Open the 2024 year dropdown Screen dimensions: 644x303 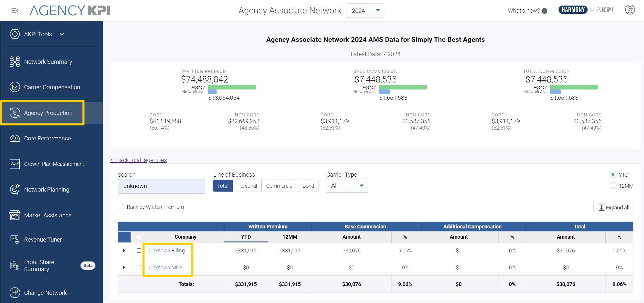(365, 11)
